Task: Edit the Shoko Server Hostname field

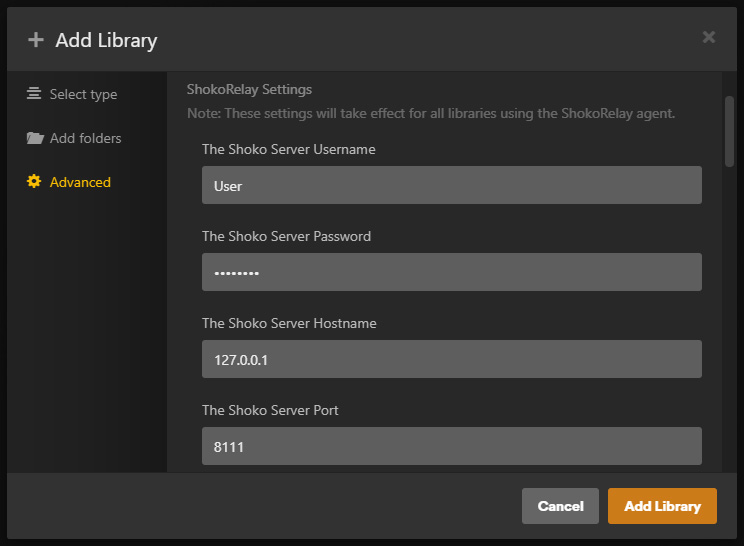Action: coord(452,359)
